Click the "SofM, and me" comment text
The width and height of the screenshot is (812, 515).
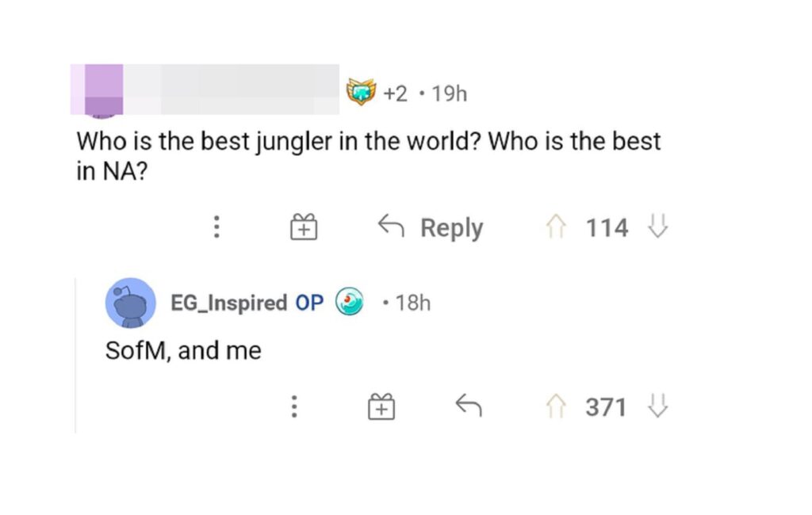click(183, 350)
